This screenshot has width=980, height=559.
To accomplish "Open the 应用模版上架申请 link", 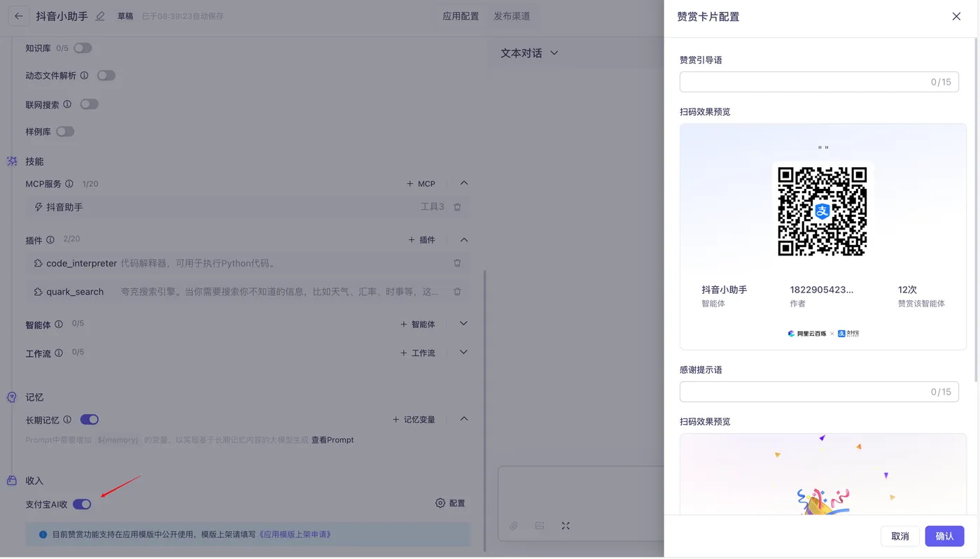I will (x=295, y=535).
